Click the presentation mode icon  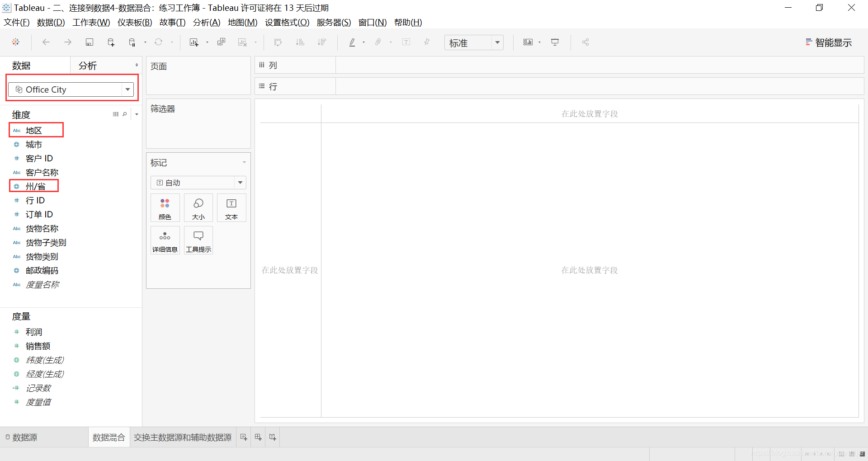(555, 42)
